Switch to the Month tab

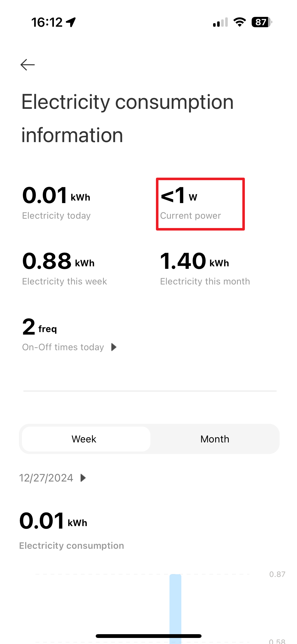215,439
